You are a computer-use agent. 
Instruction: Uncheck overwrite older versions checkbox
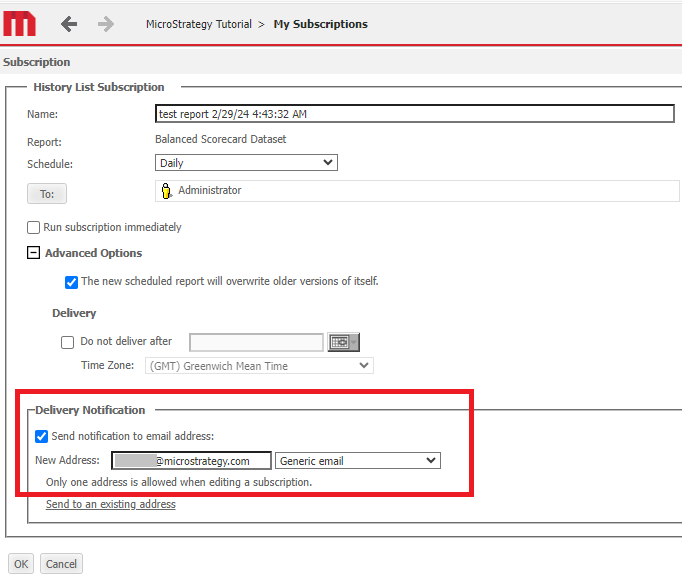coord(71,282)
